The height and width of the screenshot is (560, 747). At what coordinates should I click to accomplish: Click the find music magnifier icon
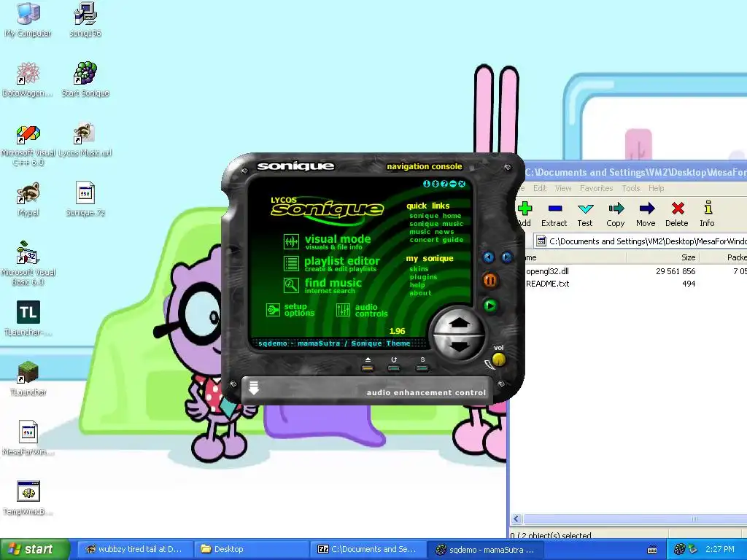click(291, 285)
